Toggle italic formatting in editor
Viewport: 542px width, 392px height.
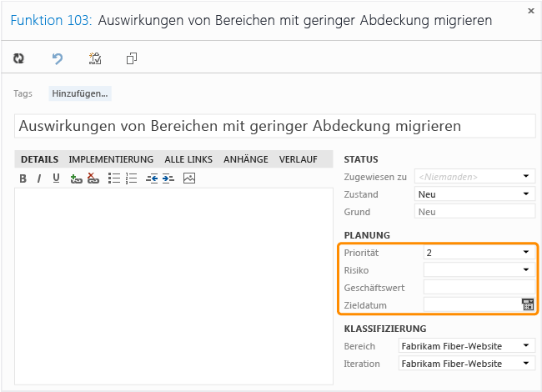(39, 178)
